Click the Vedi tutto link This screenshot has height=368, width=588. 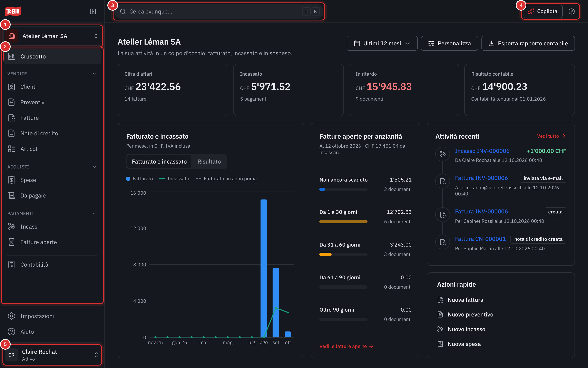pyautogui.click(x=551, y=136)
